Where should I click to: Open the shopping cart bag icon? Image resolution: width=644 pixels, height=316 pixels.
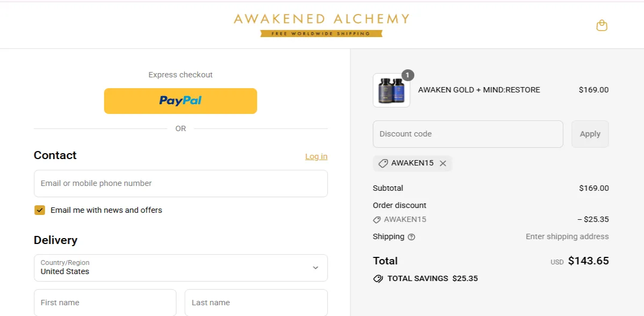[x=602, y=25]
